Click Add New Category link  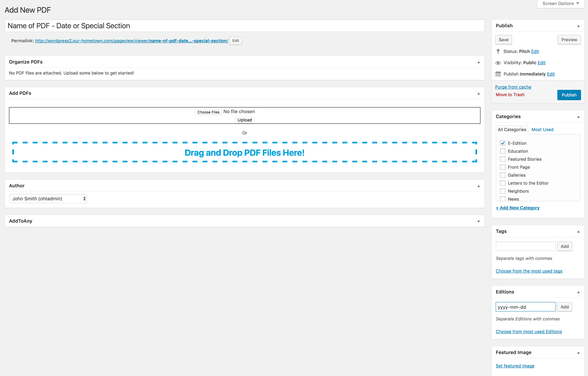click(x=517, y=208)
